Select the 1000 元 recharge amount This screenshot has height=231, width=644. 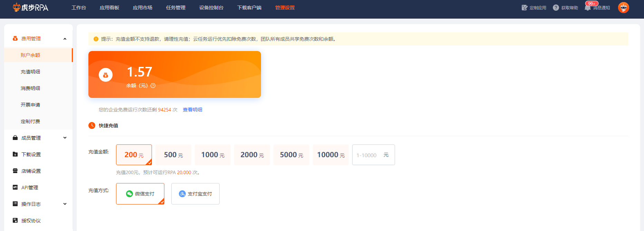pos(213,155)
